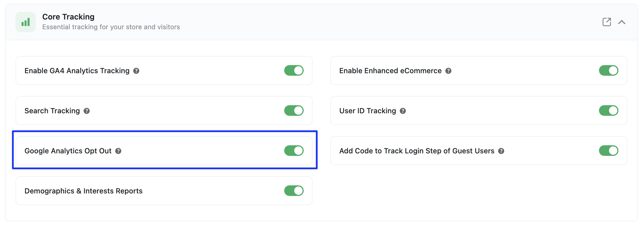Switch off User ID Tracking
This screenshot has width=644, height=226.
pyautogui.click(x=609, y=110)
